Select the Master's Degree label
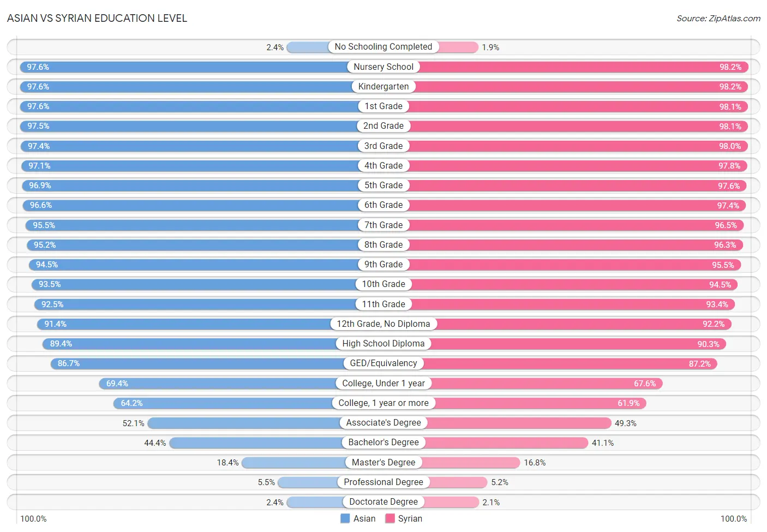The height and width of the screenshot is (532, 767). coord(383,462)
